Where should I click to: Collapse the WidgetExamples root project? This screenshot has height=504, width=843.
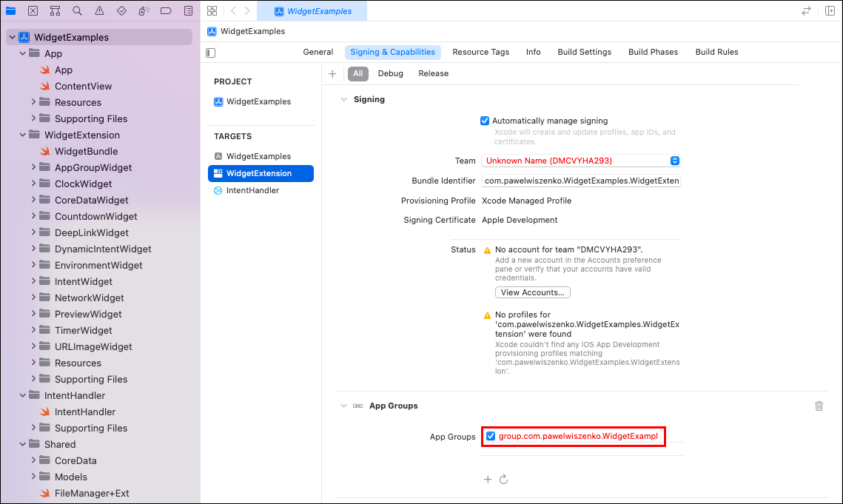(x=12, y=37)
